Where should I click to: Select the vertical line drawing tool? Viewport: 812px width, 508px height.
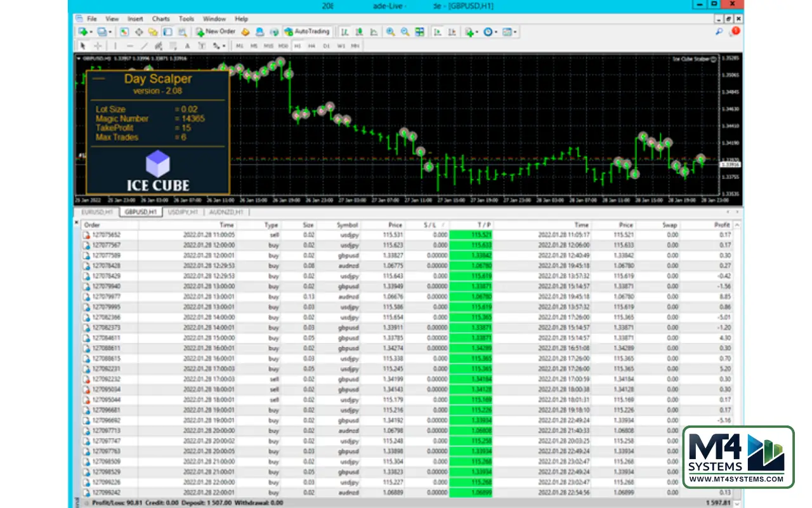pos(115,46)
